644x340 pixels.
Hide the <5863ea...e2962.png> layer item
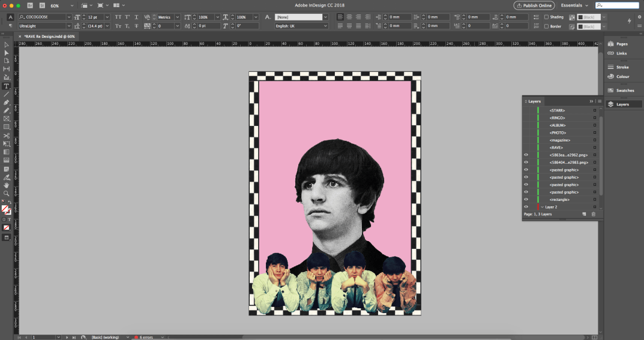pyautogui.click(x=526, y=155)
